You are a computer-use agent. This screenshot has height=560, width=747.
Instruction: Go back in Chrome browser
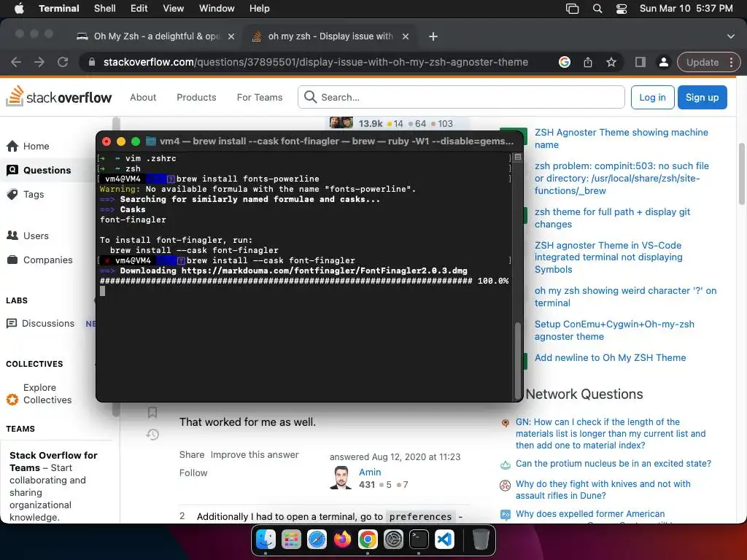point(16,62)
